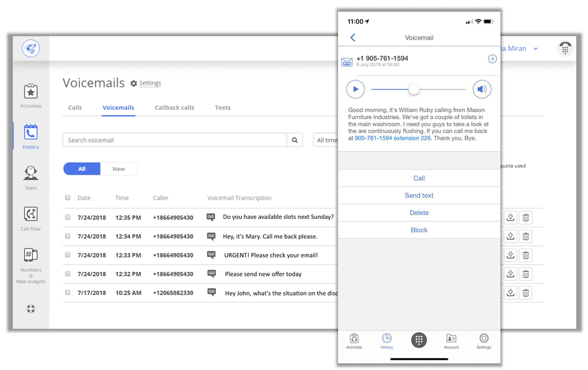The width and height of the screenshot is (588, 370).
Task: Tap the speaker icon in mobile voicemail
Action: [x=482, y=89]
